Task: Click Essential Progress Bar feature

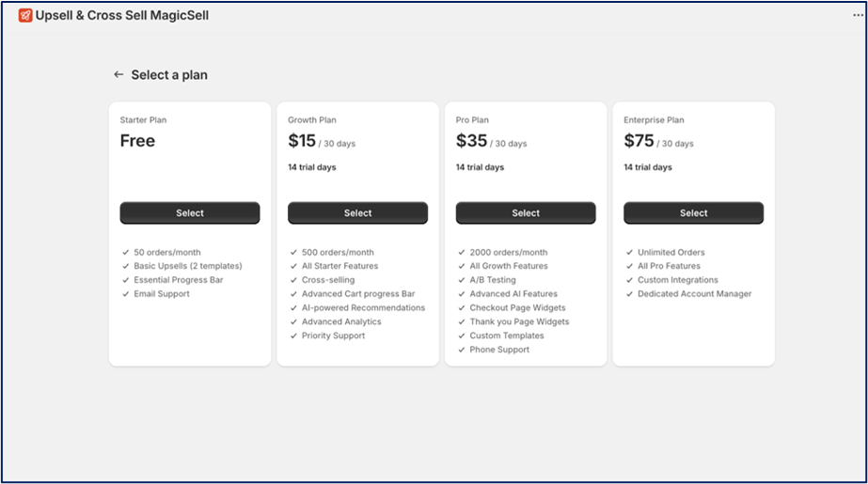Action: coord(179,280)
